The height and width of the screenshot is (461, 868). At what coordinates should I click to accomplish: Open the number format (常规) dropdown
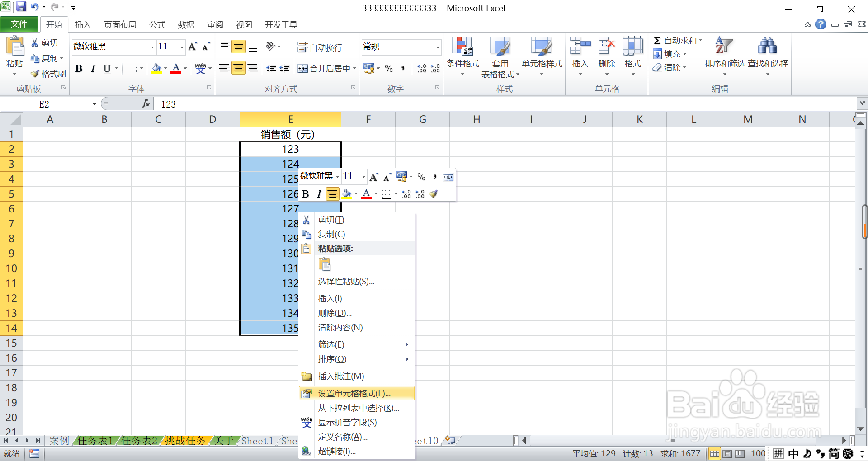click(438, 47)
